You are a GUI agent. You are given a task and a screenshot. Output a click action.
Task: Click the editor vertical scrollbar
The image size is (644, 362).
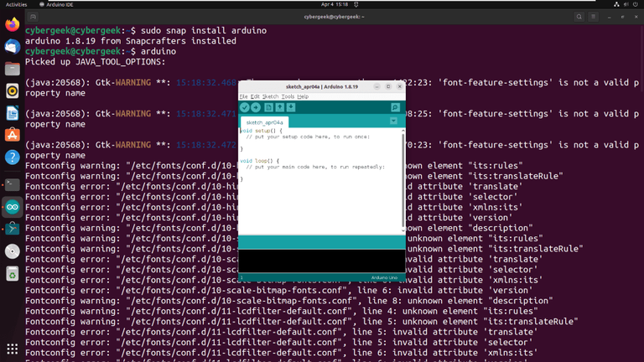pos(402,181)
